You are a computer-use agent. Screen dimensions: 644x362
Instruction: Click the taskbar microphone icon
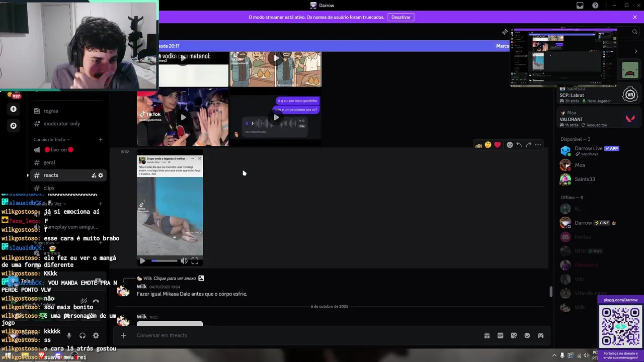562,355
